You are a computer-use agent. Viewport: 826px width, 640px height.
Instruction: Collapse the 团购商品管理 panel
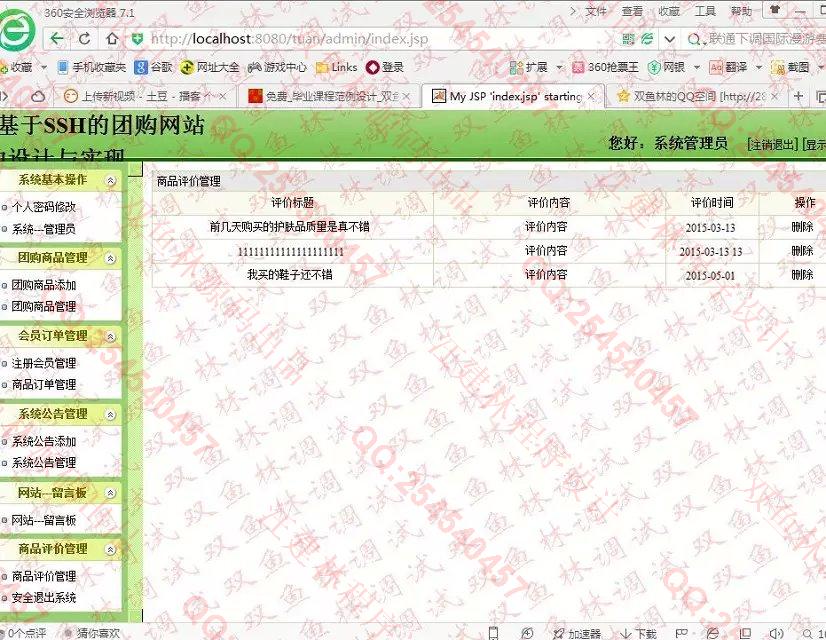coord(111,258)
